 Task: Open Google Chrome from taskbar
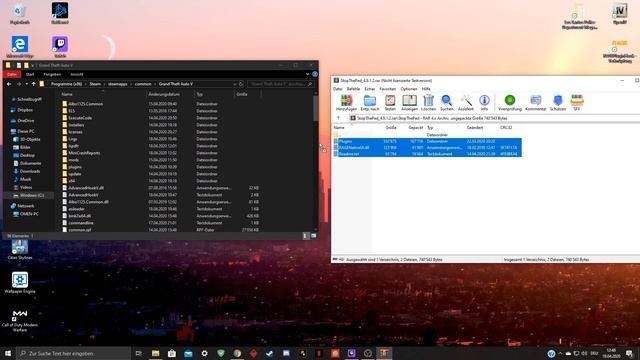(237, 353)
